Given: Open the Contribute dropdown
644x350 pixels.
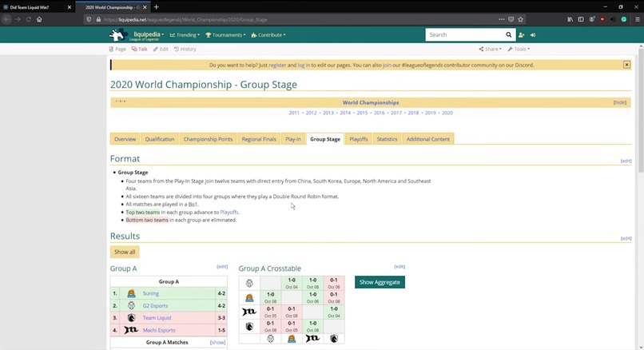Looking at the screenshot, I should pyautogui.click(x=268, y=35).
